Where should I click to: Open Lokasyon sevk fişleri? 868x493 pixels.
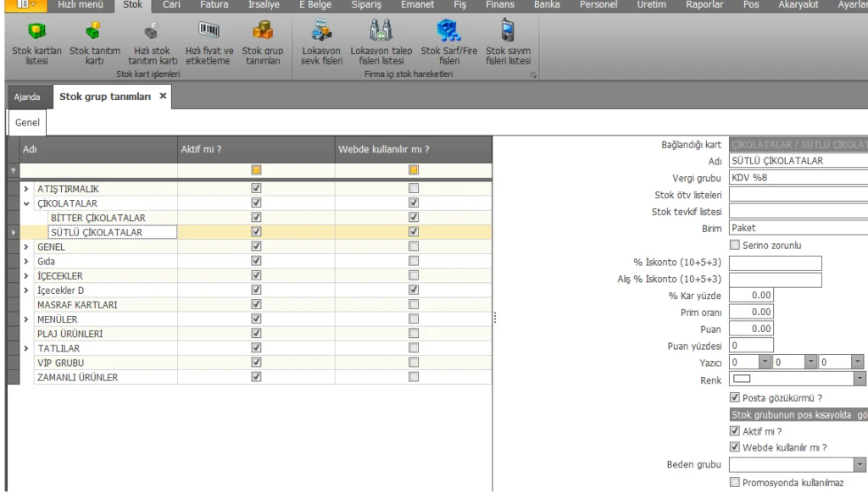tap(321, 42)
